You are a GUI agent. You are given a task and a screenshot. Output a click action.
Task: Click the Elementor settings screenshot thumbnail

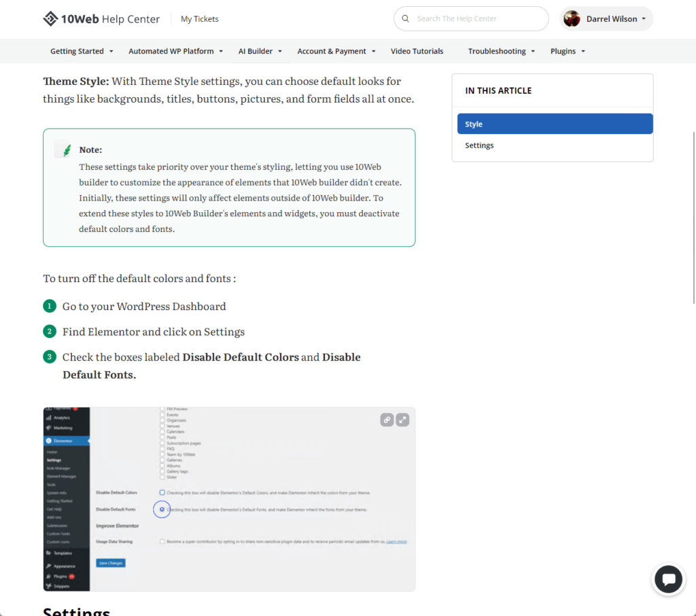[229, 499]
